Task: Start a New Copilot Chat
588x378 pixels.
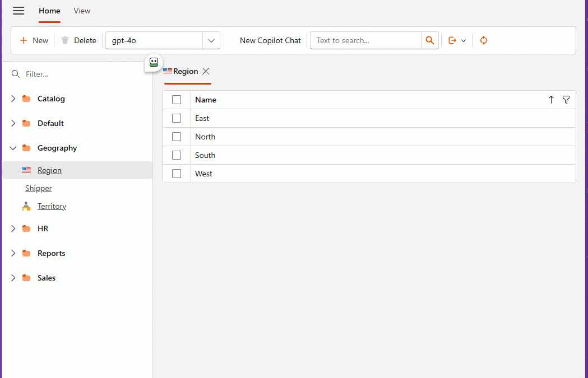Action: point(270,40)
